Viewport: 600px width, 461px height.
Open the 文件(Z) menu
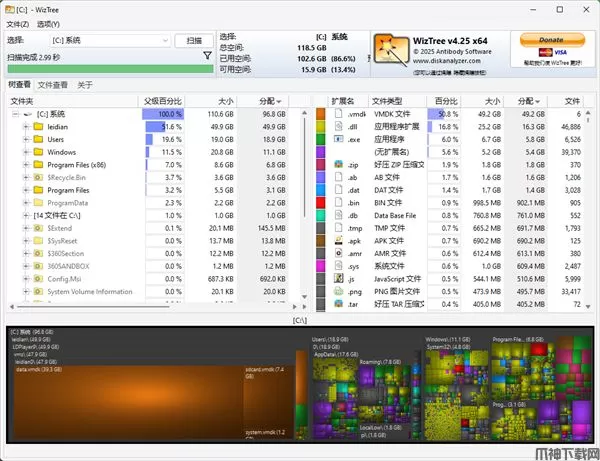tap(17, 23)
